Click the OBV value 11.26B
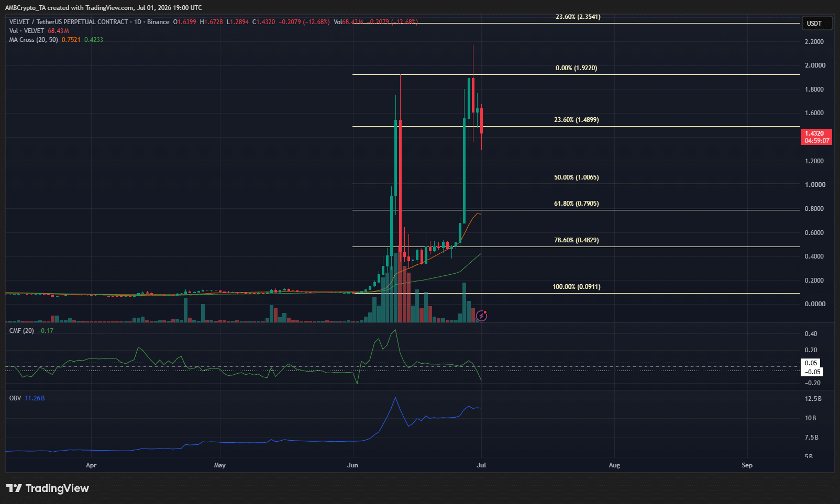This screenshot has height=504, width=840. pos(35,398)
